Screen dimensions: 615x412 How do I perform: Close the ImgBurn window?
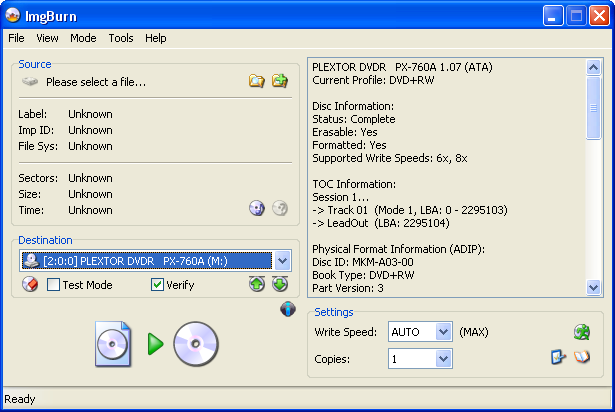pos(600,16)
